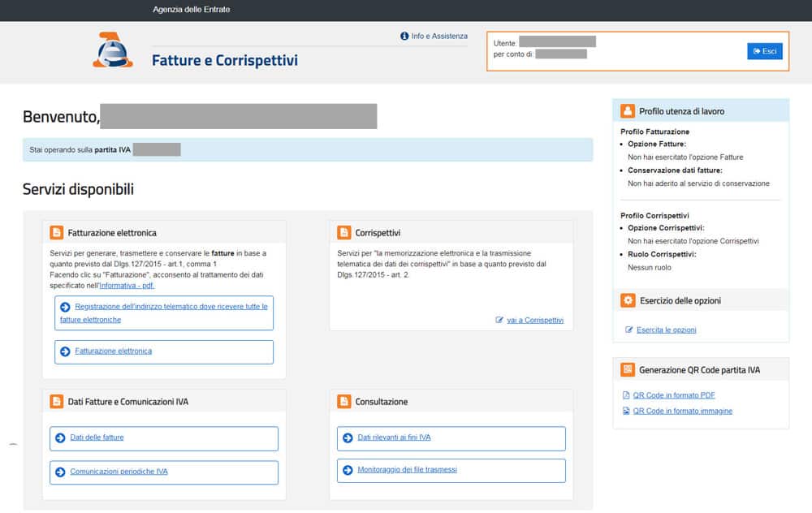Click the orange Corrispettivi panel icon
This screenshot has width=812, height=513.
tap(343, 233)
